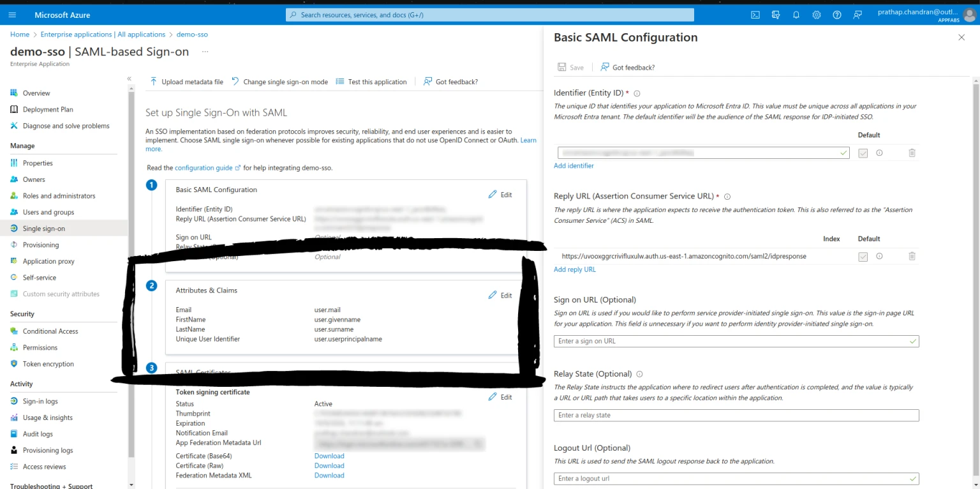Click Got feedback in the SAML configuration panel
The height and width of the screenshot is (489, 980).
coord(627,67)
